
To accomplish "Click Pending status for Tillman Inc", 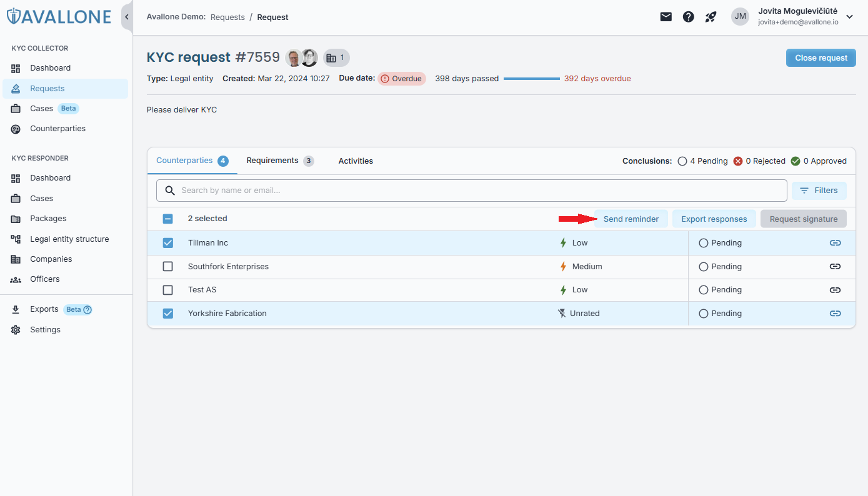I will tap(721, 243).
